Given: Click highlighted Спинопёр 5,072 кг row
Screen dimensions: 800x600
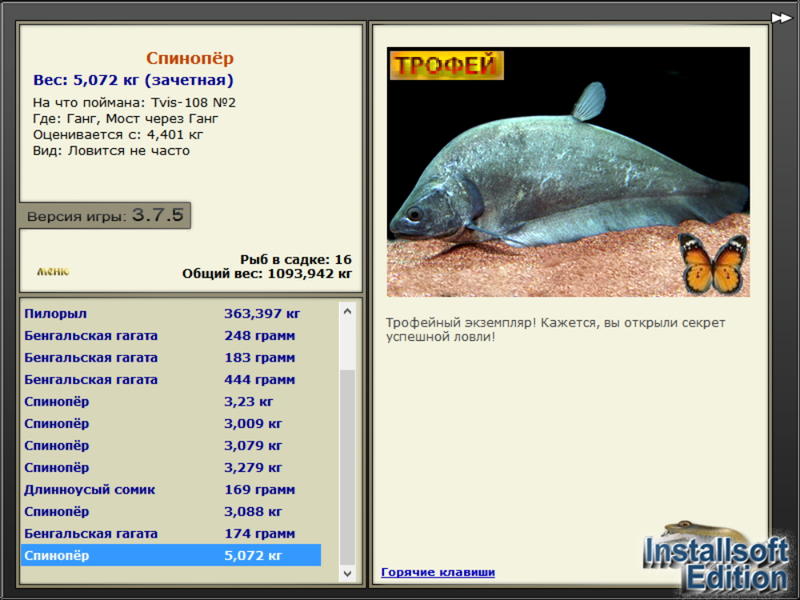Looking at the screenshot, I should click(171, 555).
